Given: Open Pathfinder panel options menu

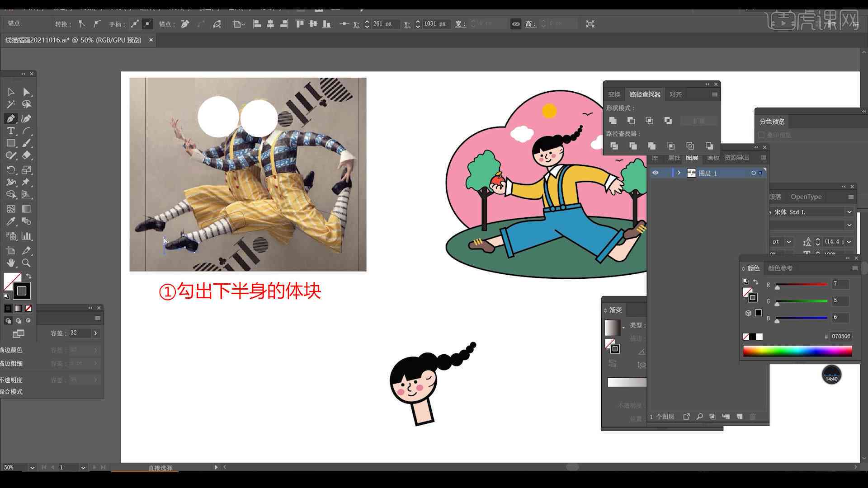Looking at the screenshot, I should coord(714,94).
